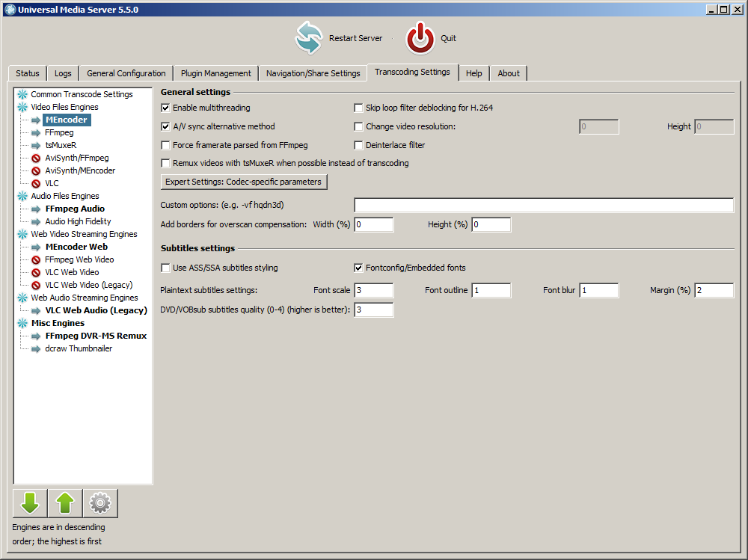Click the red Quit power icon

tap(420, 37)
